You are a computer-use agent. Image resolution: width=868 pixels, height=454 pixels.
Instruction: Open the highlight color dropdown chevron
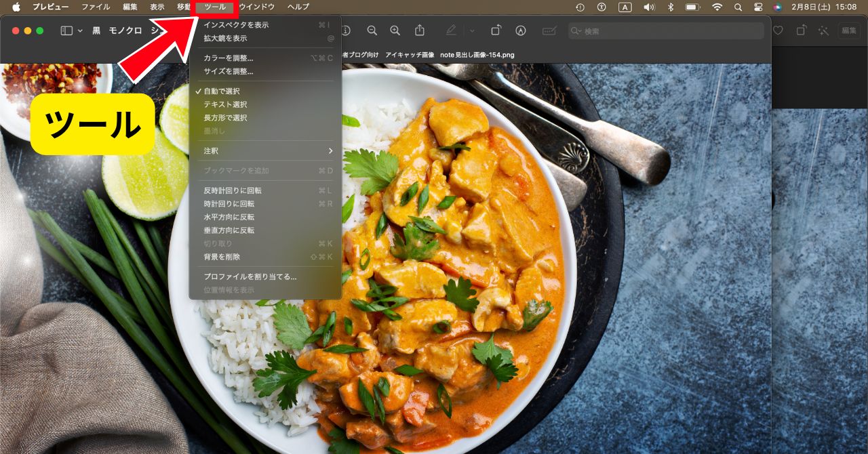click(x=472, y=30)
